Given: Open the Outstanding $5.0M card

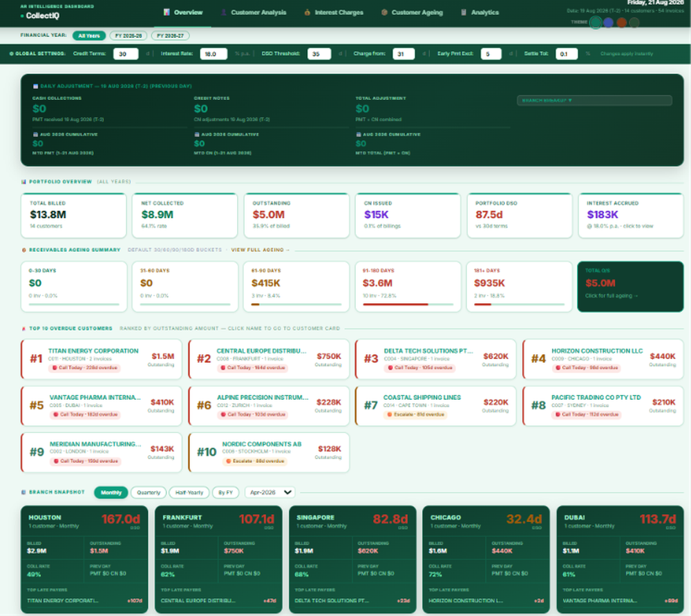Looking at the screenshot, I should pos(296,215).
